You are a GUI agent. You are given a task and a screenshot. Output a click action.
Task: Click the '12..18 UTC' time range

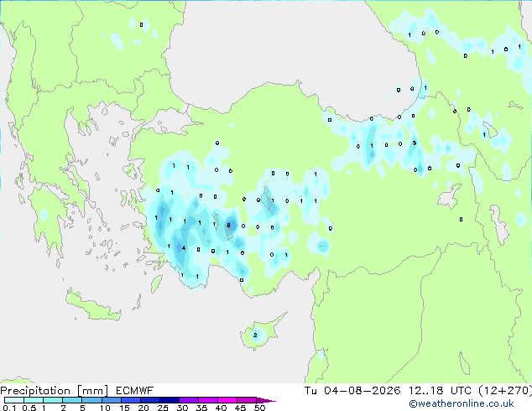point(440,391)
